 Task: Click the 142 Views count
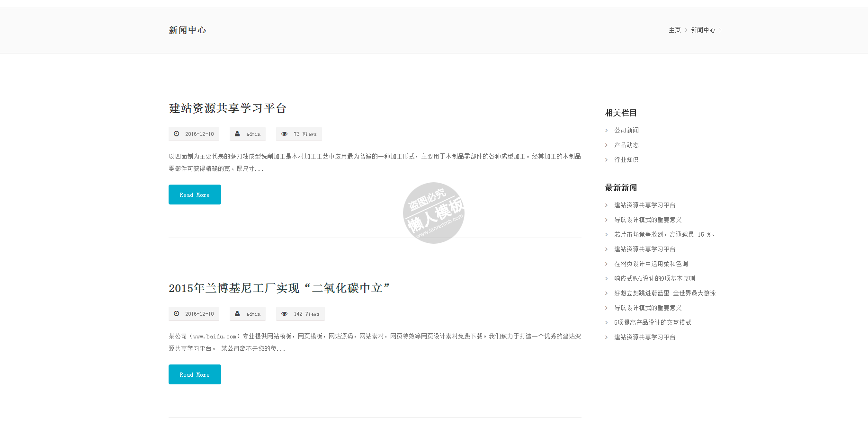click(x=306, y=314)
